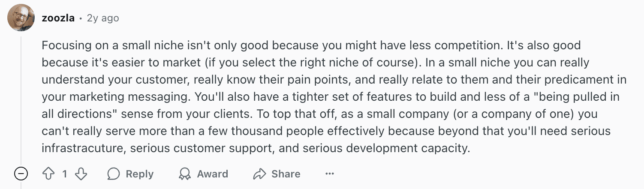Open zoozla's profile avatar picture
Image resolution: width=644 pixels, height=189 pixels.
[x=21, y=18]
